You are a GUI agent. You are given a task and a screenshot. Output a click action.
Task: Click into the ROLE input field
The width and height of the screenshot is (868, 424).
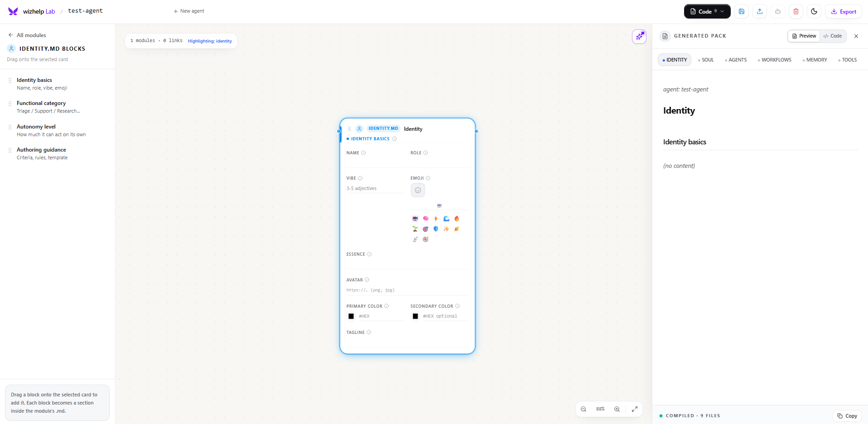(439, 162)
